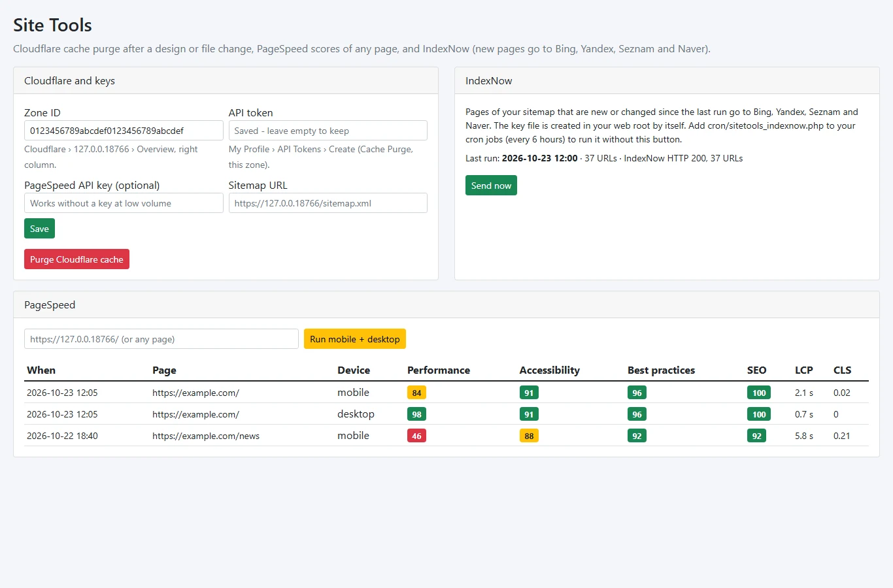Screen dimensions: 893x588
Task: Click the LCP column header
Action: [804, 370]
